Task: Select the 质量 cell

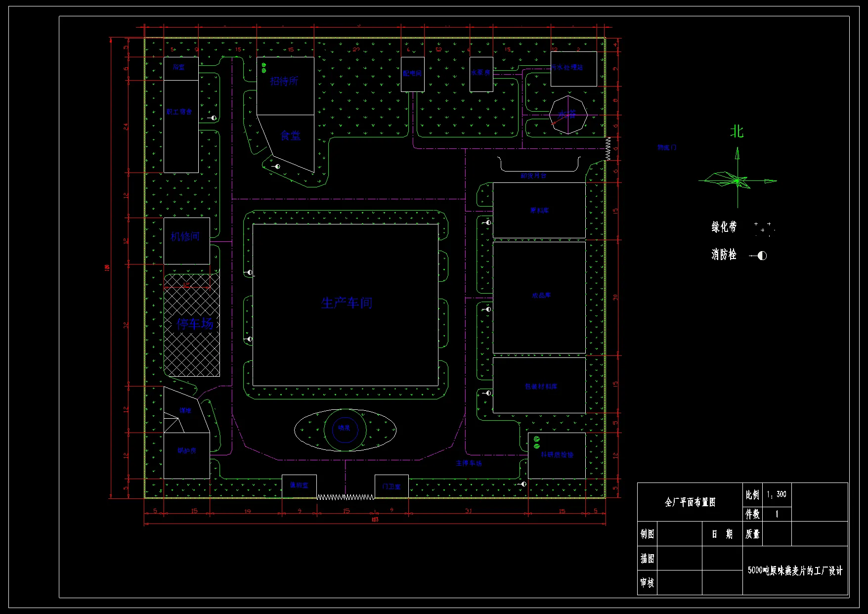Action: pyautogui.click(x=752, y=534)
